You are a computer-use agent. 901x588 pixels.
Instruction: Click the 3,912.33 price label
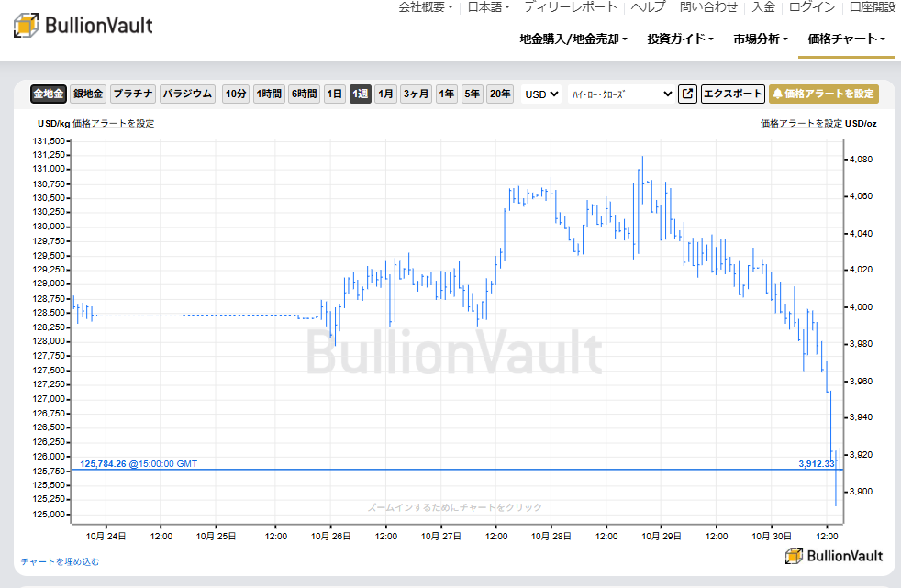[817, 464]
